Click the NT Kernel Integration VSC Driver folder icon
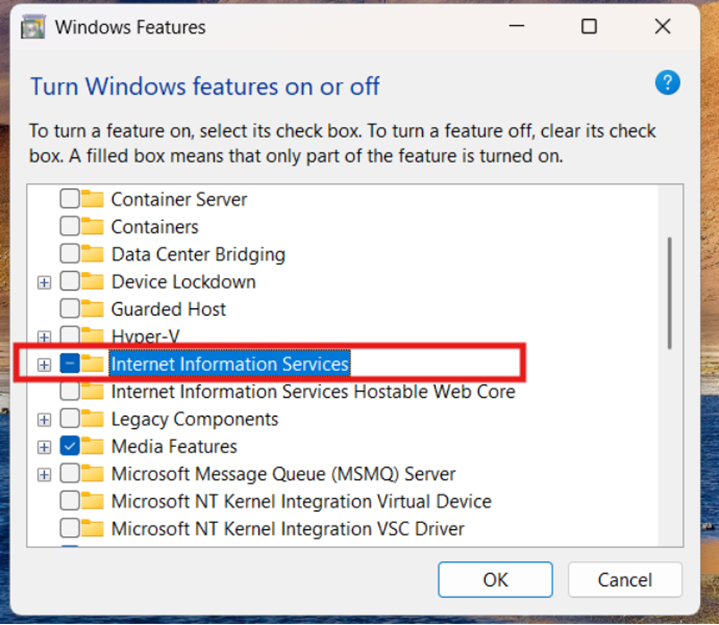 (x=92, y=529)
